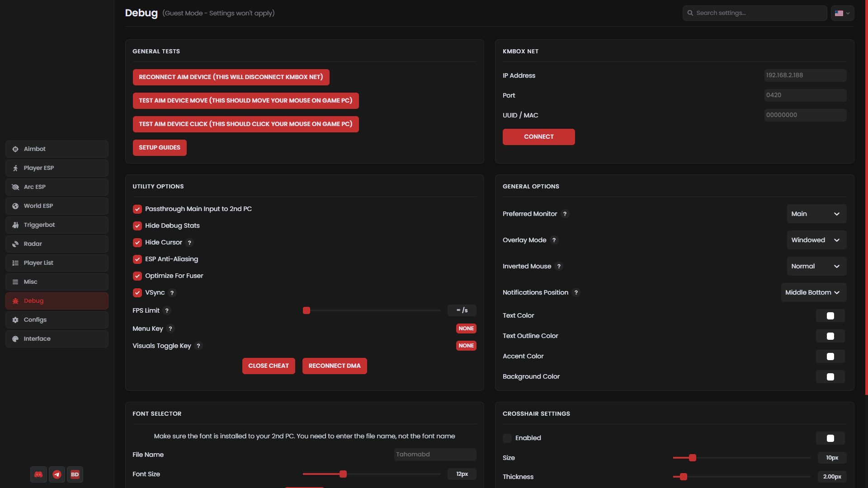Open the Player ESP section
The width and height of the screenshot is (868, 488).
point(57,168)
